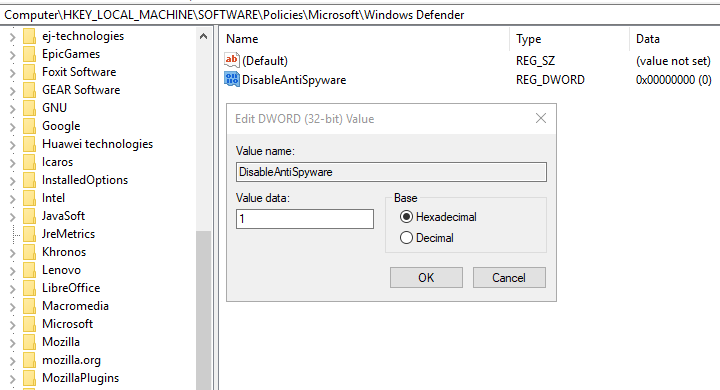Click the Lenovo folder icon

tap(29, 270)
